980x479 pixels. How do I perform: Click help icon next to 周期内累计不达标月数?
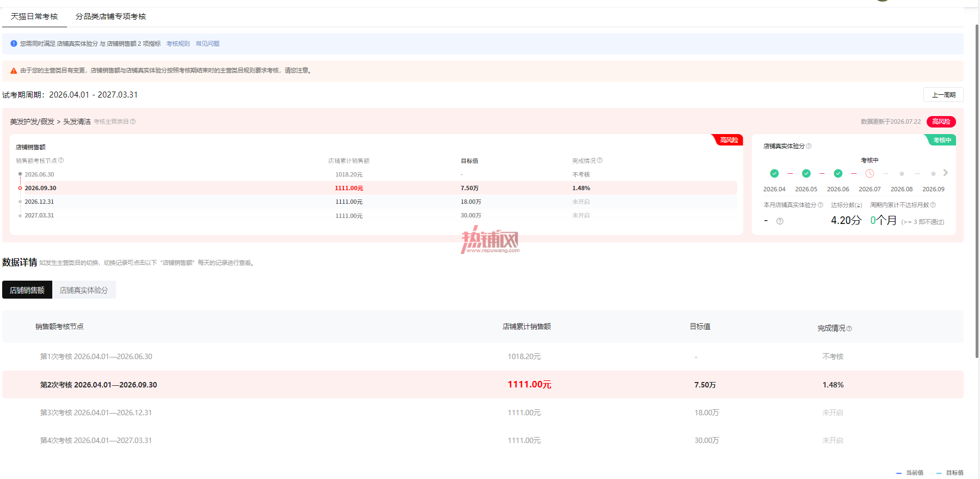[x=933, y=205]
